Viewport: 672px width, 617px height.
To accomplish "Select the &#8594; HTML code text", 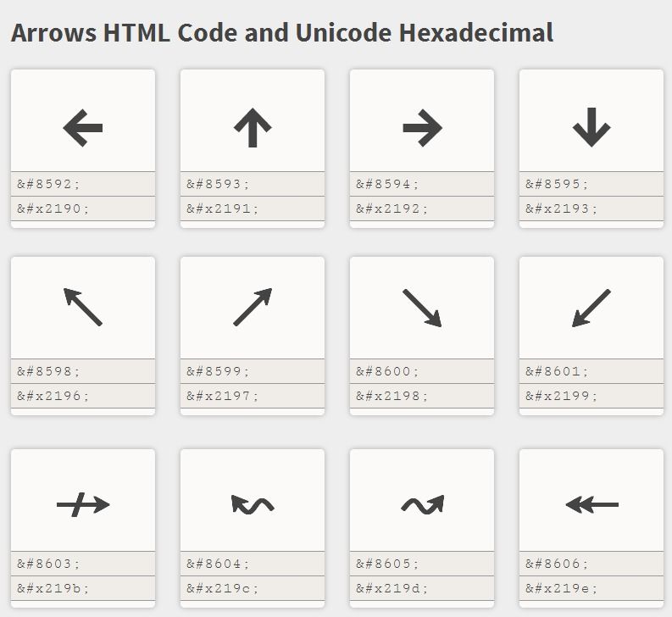I will 388,184.
